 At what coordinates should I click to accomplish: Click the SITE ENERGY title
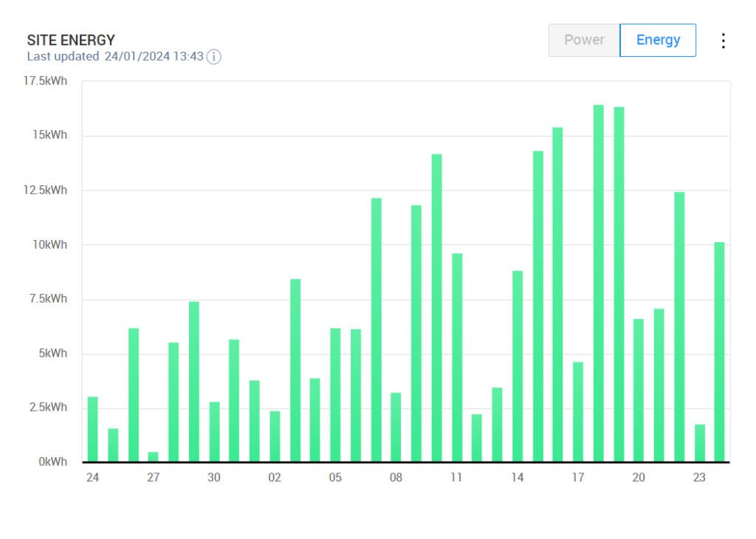[x=71, y=40]
